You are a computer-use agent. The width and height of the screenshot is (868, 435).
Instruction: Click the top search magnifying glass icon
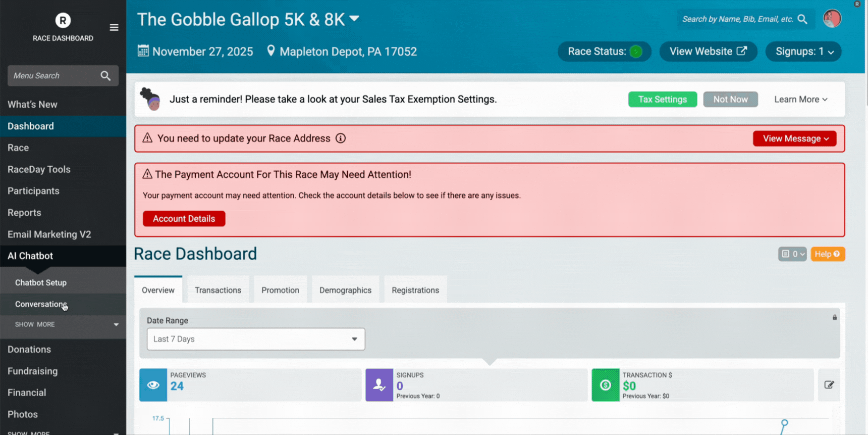point(802,19)
